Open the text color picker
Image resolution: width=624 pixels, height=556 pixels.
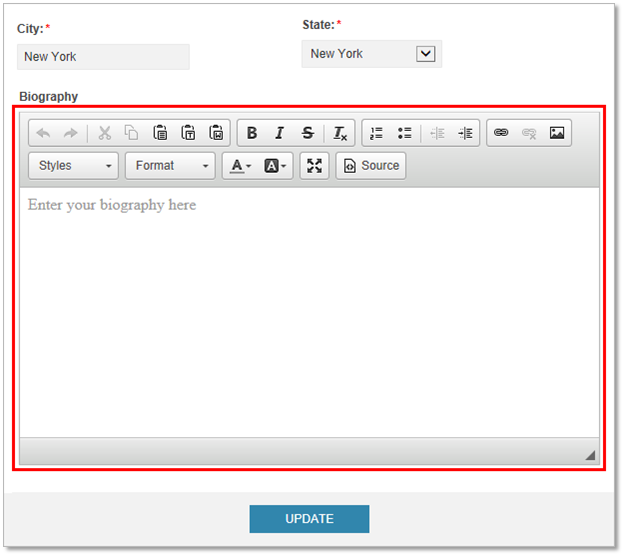pyautogui.click(x=241, y=166)
